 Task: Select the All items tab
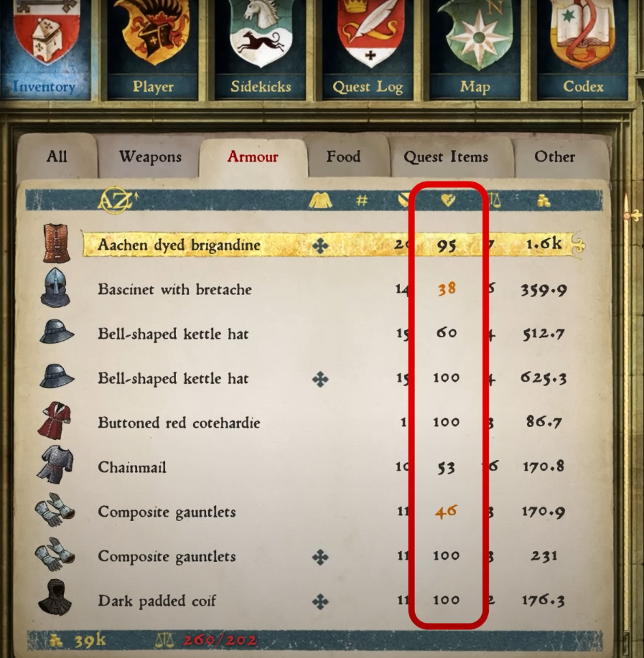coord(57,156)
